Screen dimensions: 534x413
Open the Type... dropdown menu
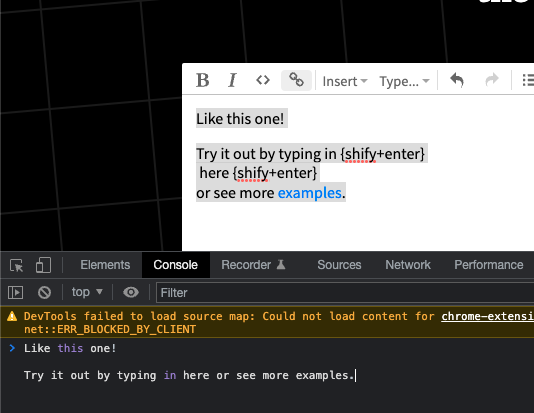click(x=404, y=81)
